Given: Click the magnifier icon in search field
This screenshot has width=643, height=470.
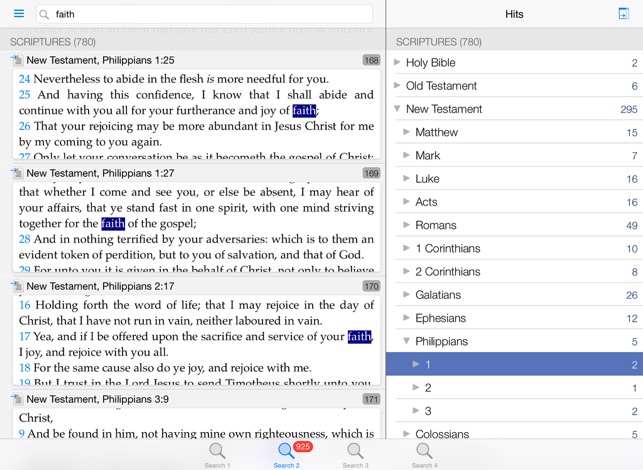Looking at the screenshot, I should tap(44, 15).
